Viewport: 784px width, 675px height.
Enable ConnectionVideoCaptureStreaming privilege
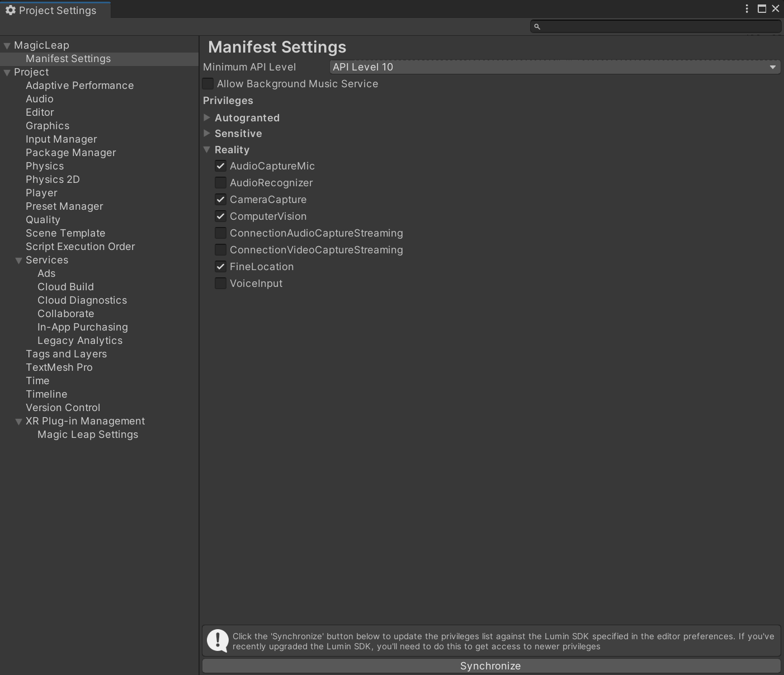(x=221, y=250)
